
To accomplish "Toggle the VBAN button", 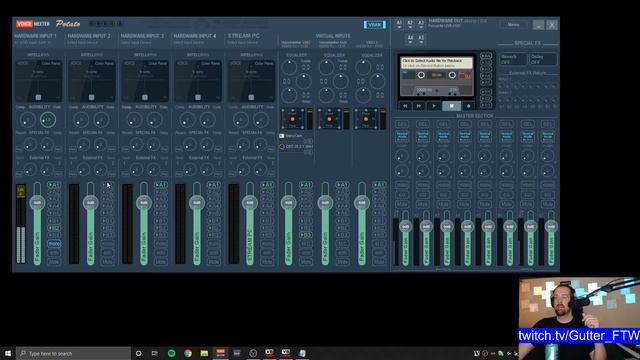I will tap(375, 25).
